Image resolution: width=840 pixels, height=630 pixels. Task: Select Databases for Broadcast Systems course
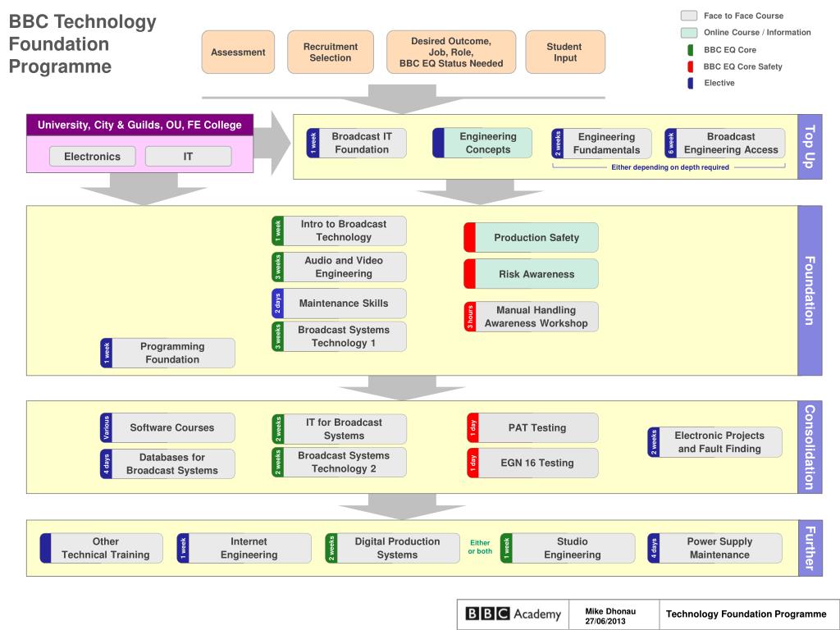point(167,464)
